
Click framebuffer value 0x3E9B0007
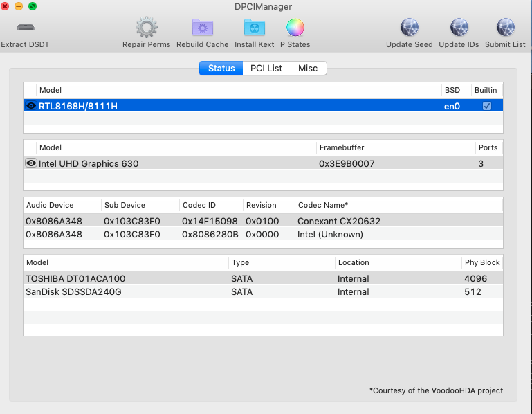point(347,163)
